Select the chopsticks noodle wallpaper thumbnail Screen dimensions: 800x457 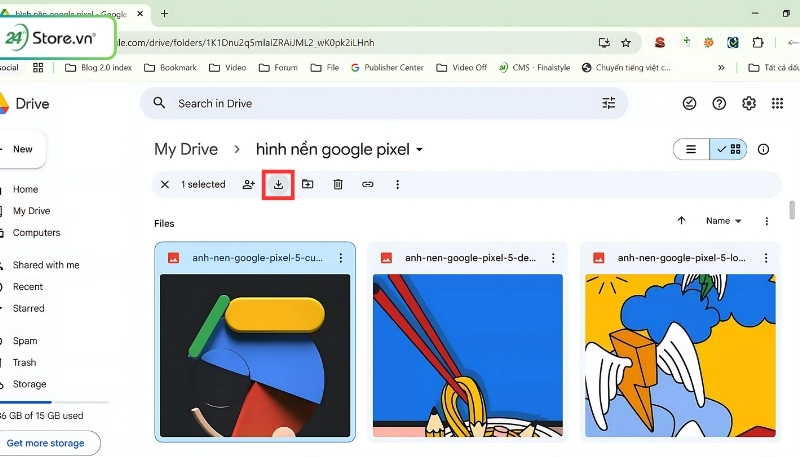(468, 356)
